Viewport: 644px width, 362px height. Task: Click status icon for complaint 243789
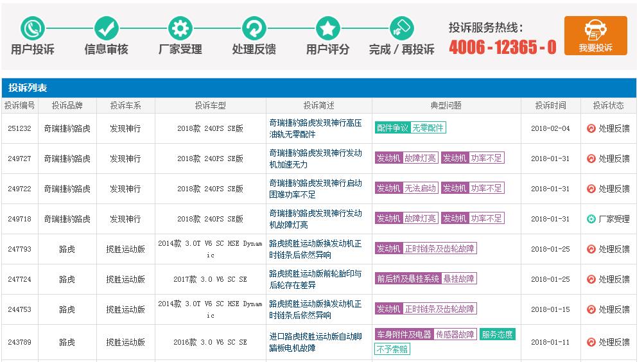click(591, 342)
